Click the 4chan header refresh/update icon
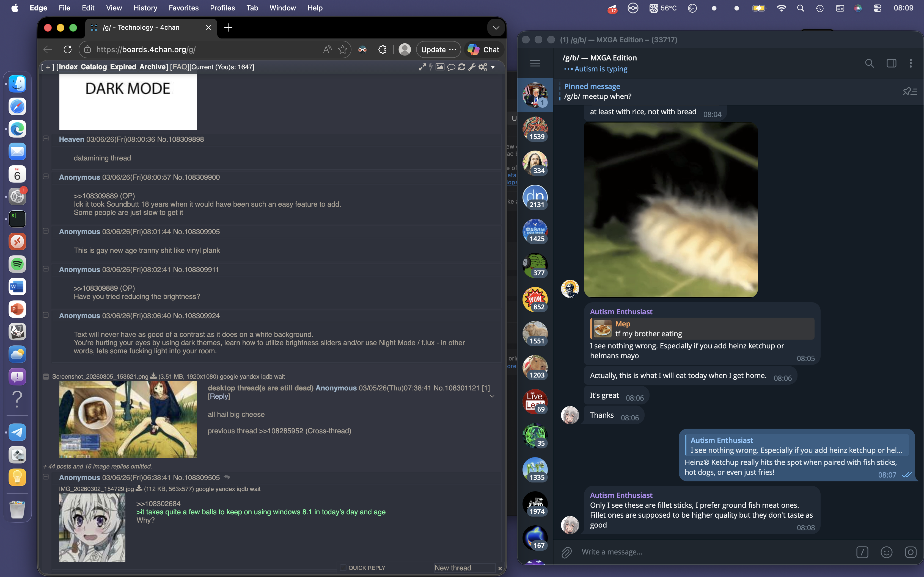This screenshot has width=924, height=577. [x=462, y=67]
